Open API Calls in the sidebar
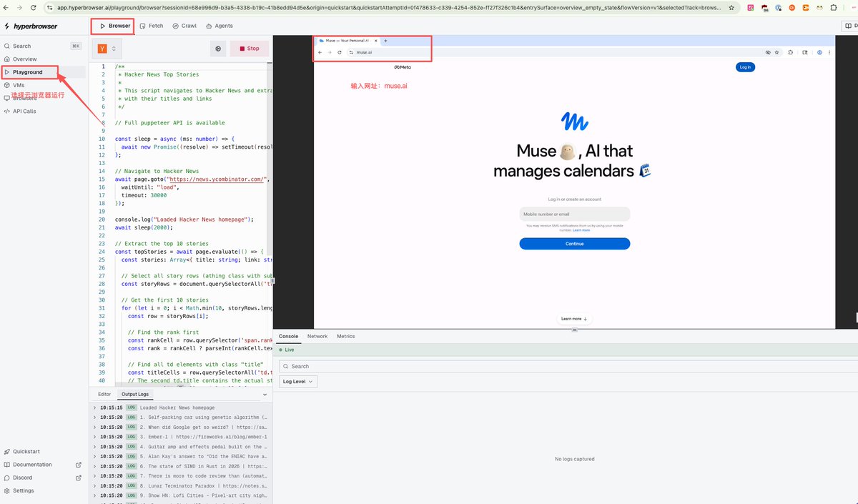This screenshot has width=858, height=504. pos(24,112)
